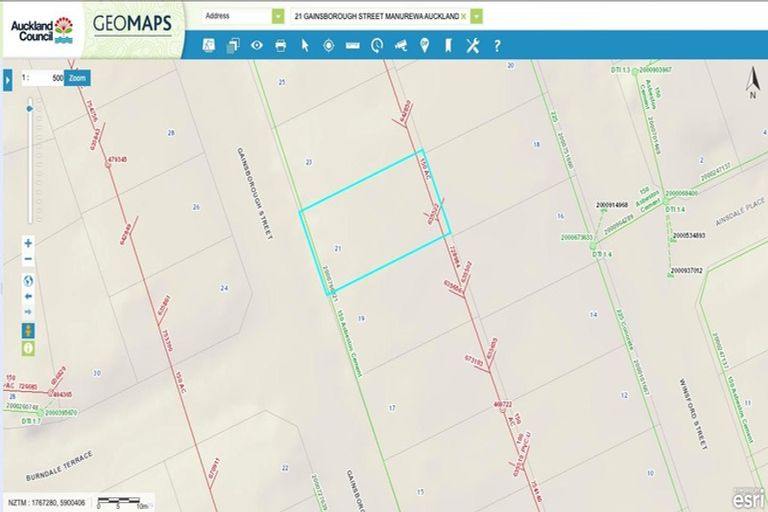Select the arrow pointer tool

point(305,45)
